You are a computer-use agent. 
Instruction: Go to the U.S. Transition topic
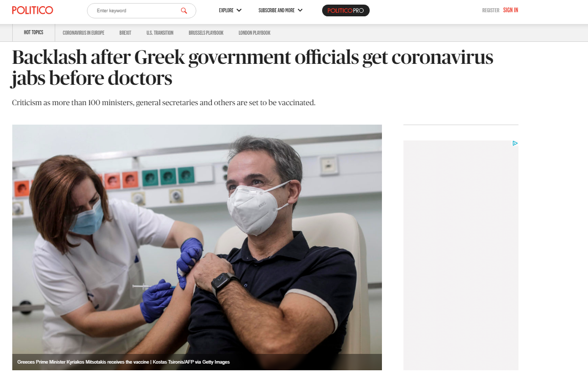coord(160,33)
